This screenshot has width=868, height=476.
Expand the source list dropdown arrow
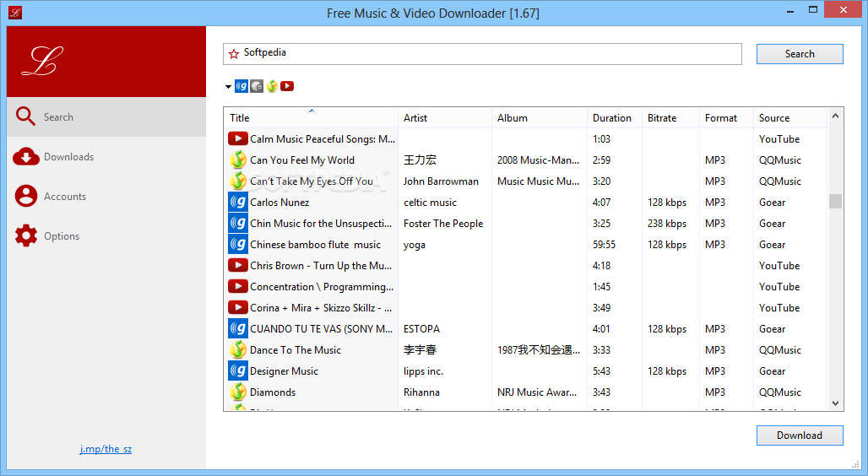(229, 87)
